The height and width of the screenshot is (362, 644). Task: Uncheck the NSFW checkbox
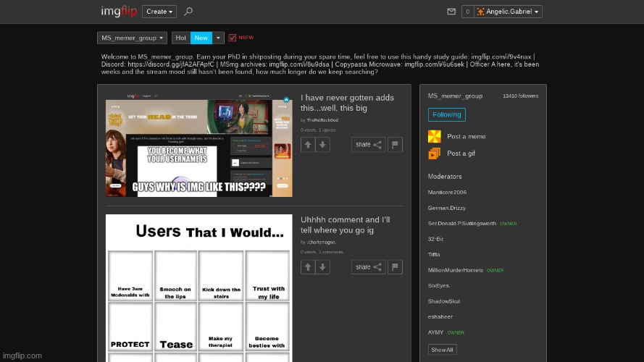pos(233,38)
